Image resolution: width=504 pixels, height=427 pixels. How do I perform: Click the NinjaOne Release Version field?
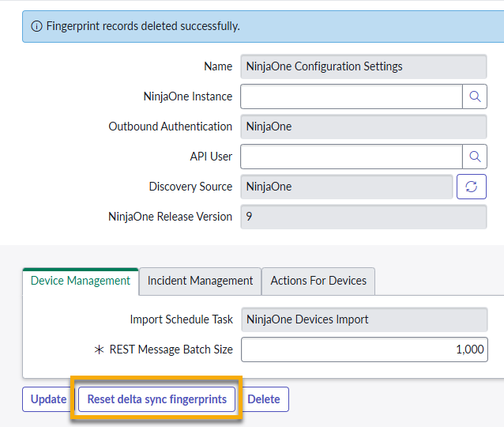363,217
